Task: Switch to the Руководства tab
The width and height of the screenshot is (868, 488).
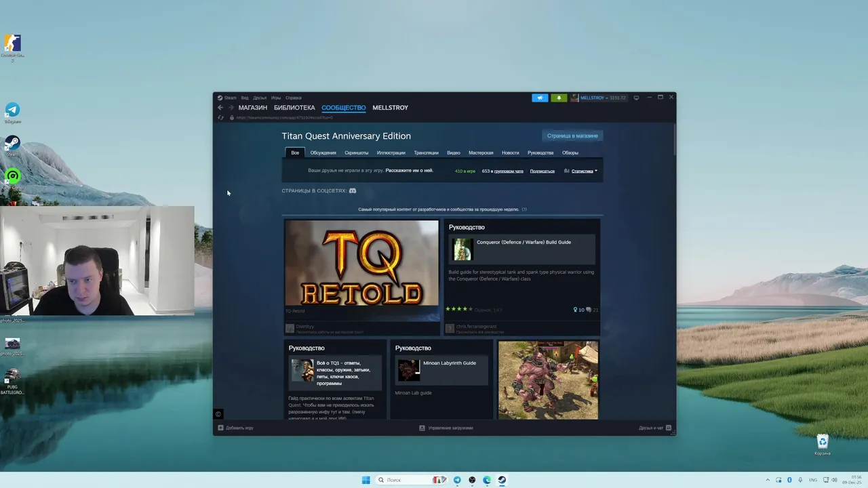Action: (540, 152)
